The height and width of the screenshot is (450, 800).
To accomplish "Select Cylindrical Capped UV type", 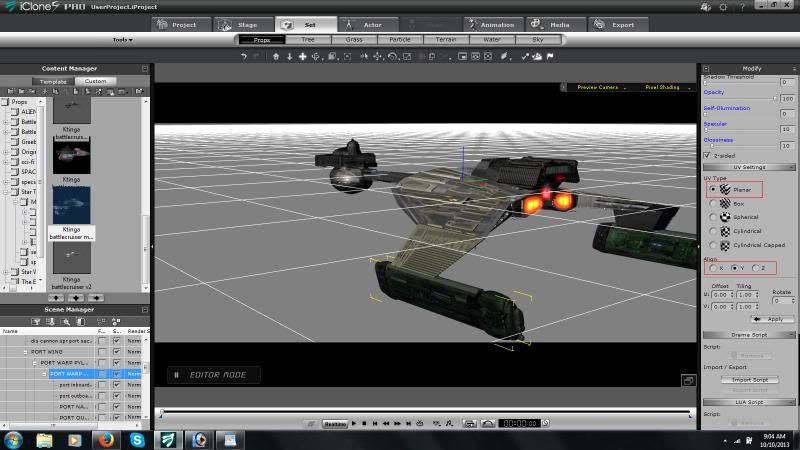I will (713, 245).
